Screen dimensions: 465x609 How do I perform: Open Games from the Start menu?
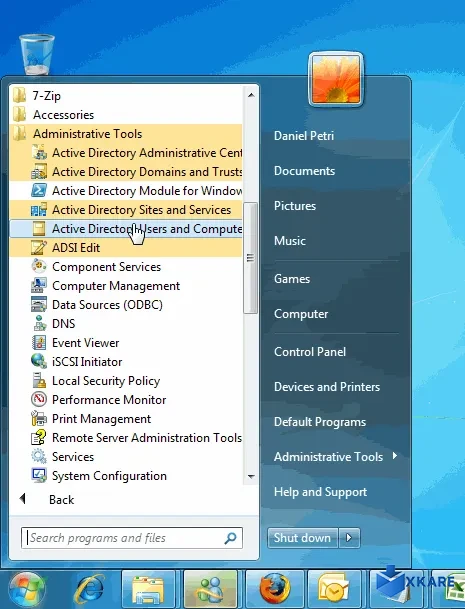(292, 278)
